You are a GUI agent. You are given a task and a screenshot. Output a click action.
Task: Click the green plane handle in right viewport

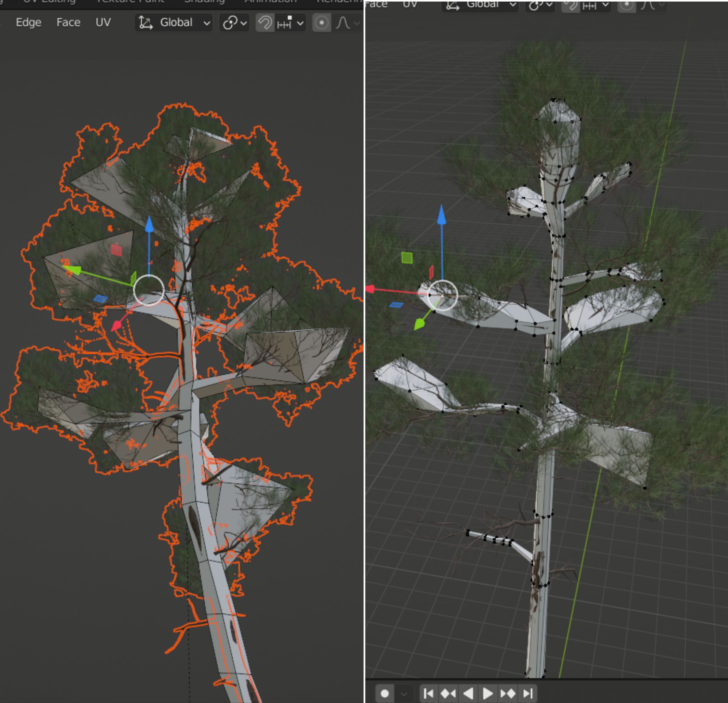[x=407, y=258]
